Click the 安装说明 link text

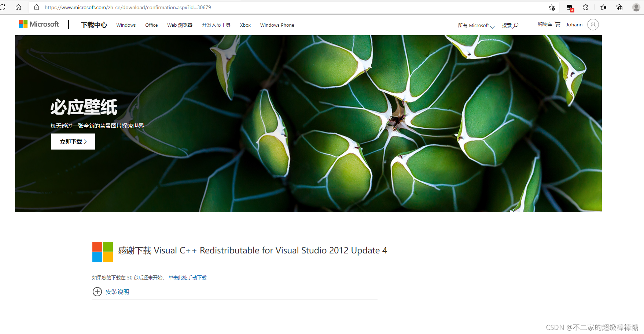coord(117,292)
